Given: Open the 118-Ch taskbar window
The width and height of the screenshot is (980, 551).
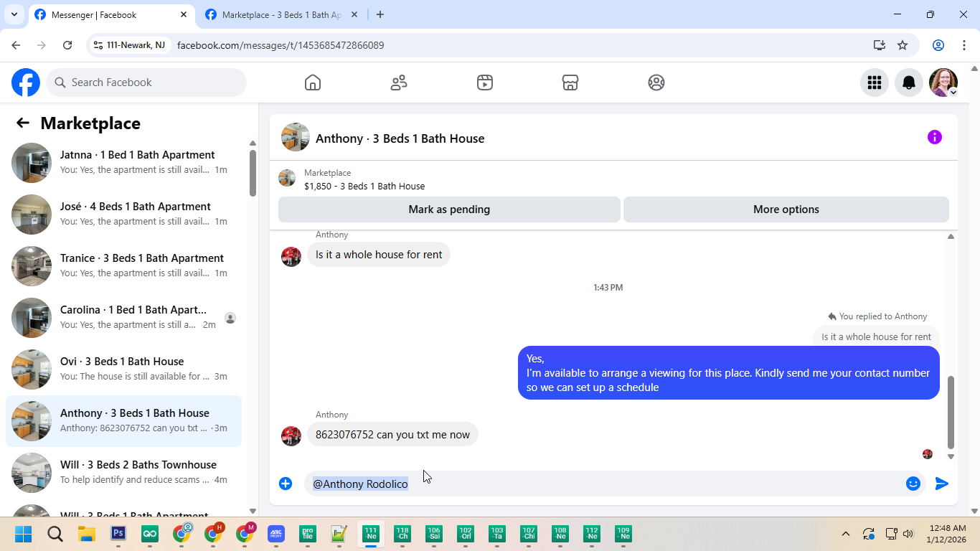Looking at the screenshot, I should [x=402, y=534].
